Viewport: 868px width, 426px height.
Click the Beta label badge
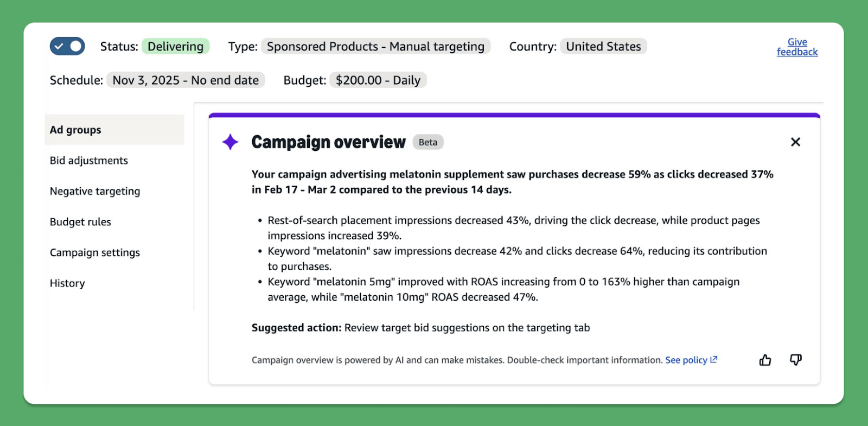point(428,142)
